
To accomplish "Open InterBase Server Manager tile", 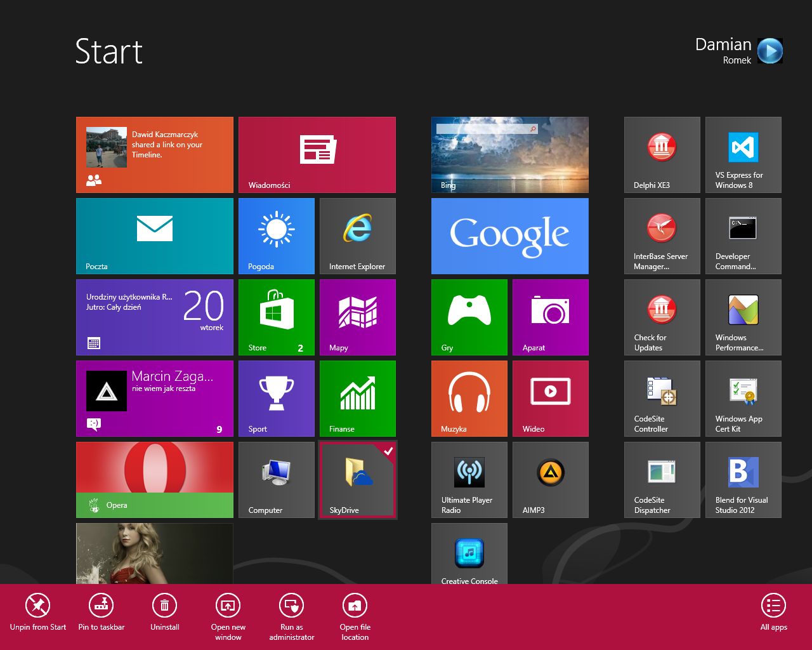I will [x=662, y=236].
